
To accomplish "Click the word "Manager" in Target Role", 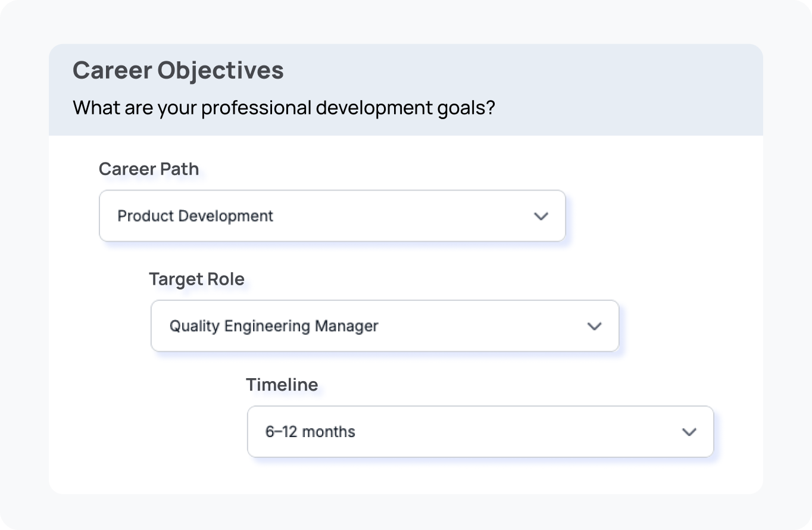I will (346, 326).
